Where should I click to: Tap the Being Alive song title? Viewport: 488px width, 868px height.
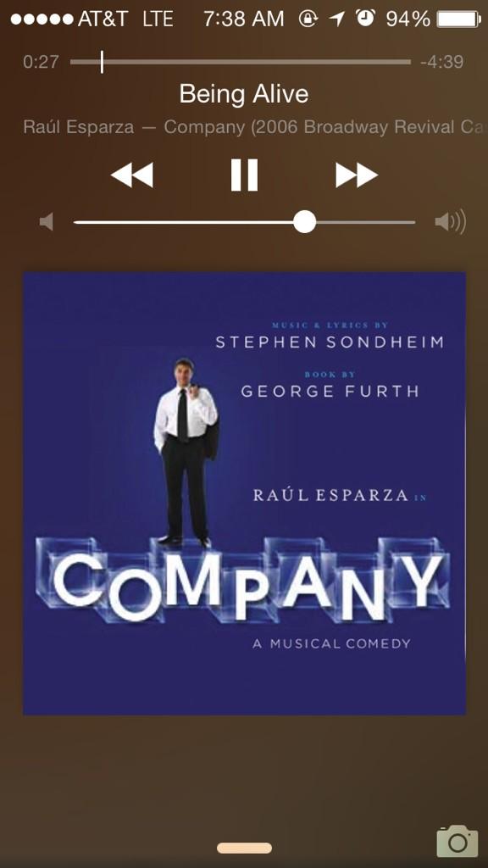pos(244,93)
